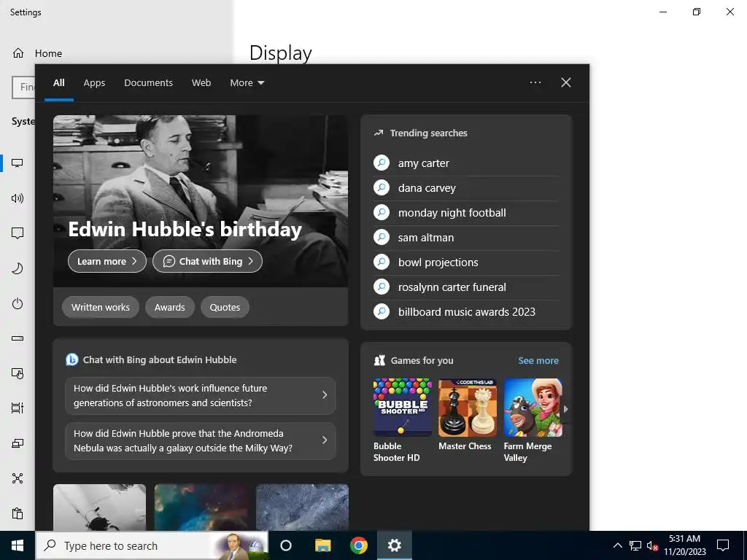Click search icon next to amy carter

tap(382, 163)
